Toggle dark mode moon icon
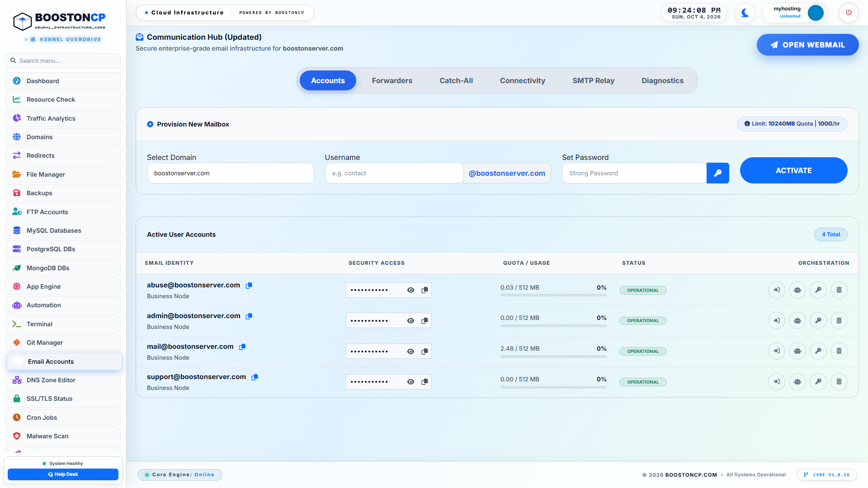 (745, 13)
